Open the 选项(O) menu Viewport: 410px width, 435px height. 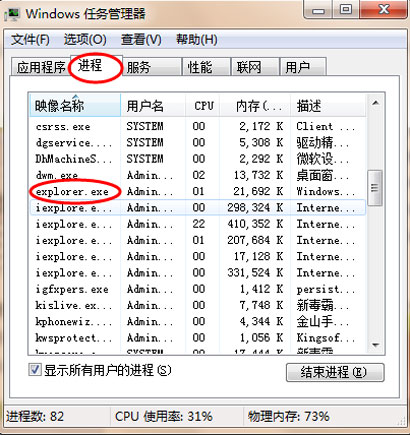(x=85, y=40)
